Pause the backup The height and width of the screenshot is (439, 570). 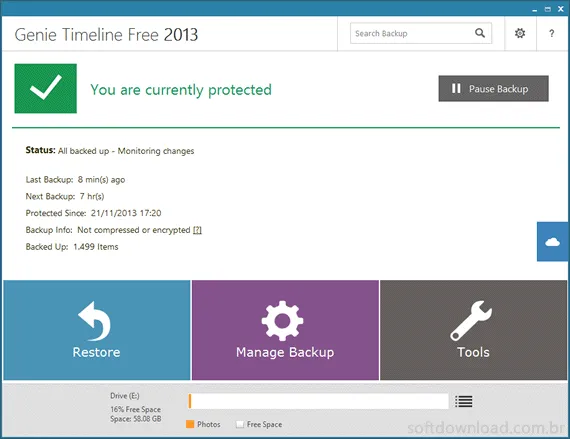[x=493, y=89]
